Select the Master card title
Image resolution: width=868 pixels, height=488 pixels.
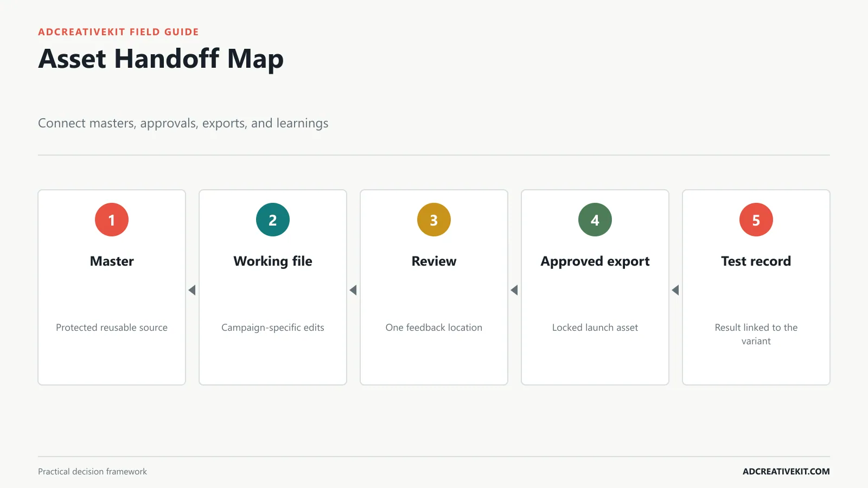[x=112, y=261]
